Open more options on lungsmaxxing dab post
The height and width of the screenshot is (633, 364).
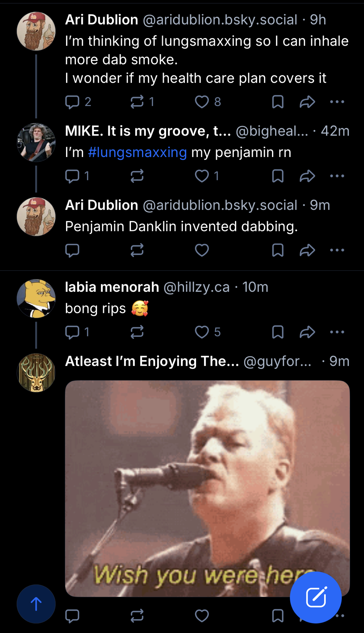click(x=337, y=102)
